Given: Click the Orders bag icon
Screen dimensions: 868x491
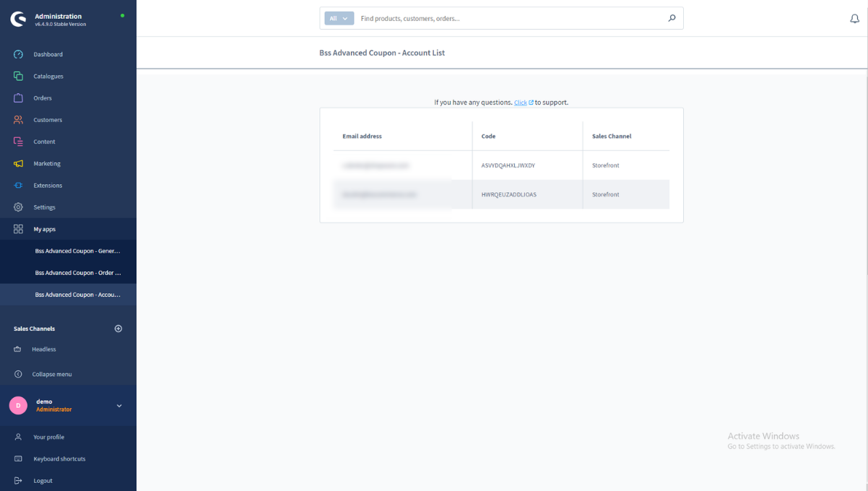Looking at the screenshot, I should pos(18,98).
